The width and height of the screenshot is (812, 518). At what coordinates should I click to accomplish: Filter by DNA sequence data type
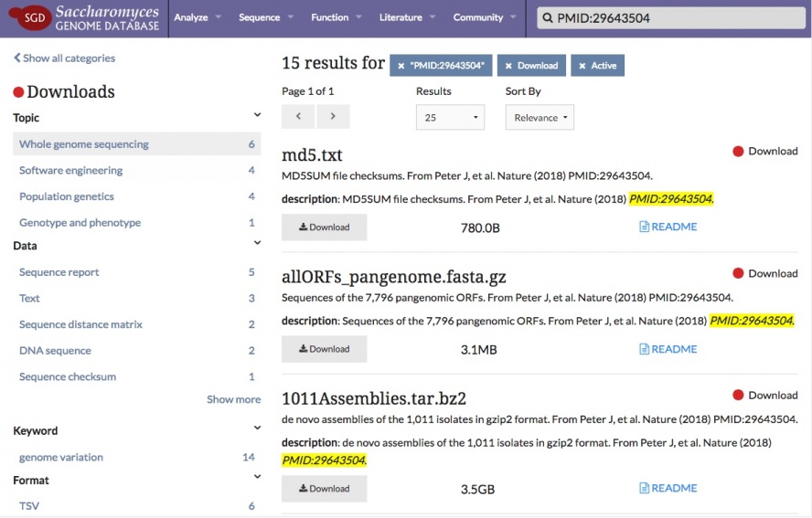pyautogui.click(x=137, y=351)
